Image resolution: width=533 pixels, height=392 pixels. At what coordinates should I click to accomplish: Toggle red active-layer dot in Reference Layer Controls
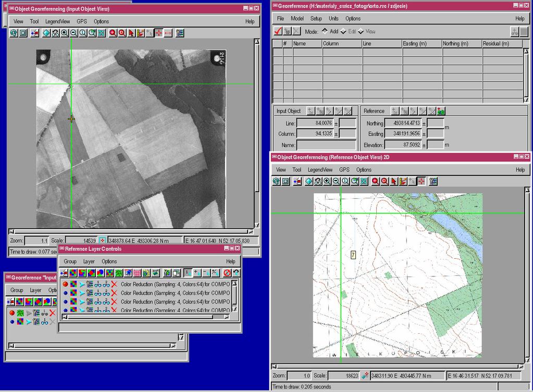click(x=65, y=284)
